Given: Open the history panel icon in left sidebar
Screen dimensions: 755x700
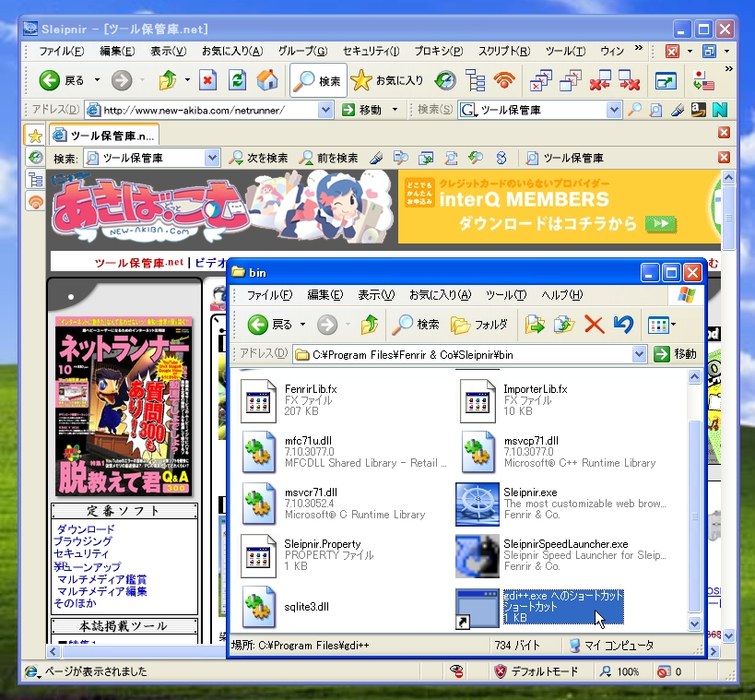Looking at the screenshot, I should click(x=36, y=158).
